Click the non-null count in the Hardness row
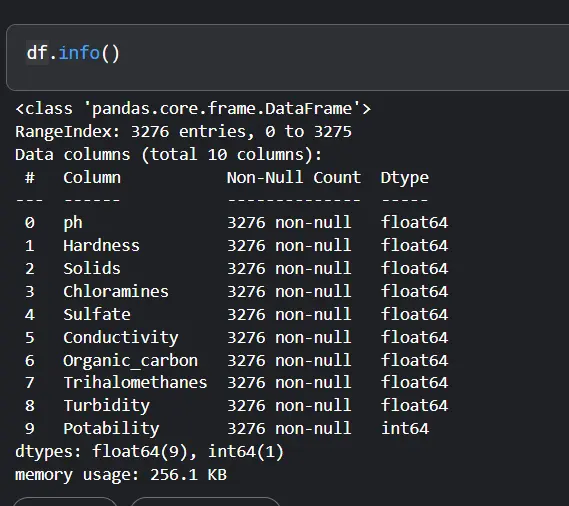This screenshot has width=569, height=506. (x=289, y=246)
